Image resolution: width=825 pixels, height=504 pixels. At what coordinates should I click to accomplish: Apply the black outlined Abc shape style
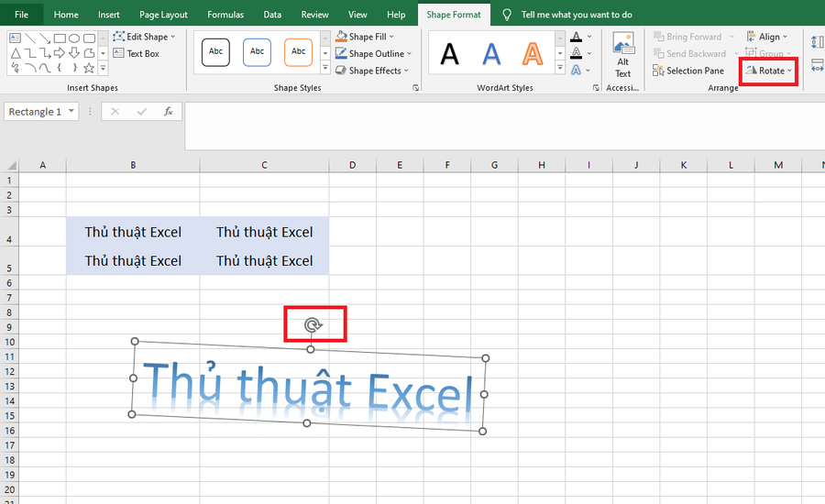coord(215,52)
